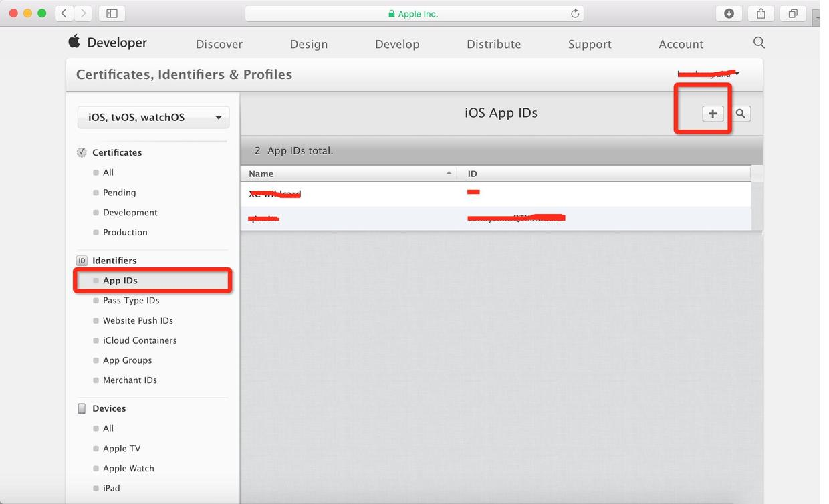Open the account name dropdown
Screen dimensions: 829x504
(708, 74)
